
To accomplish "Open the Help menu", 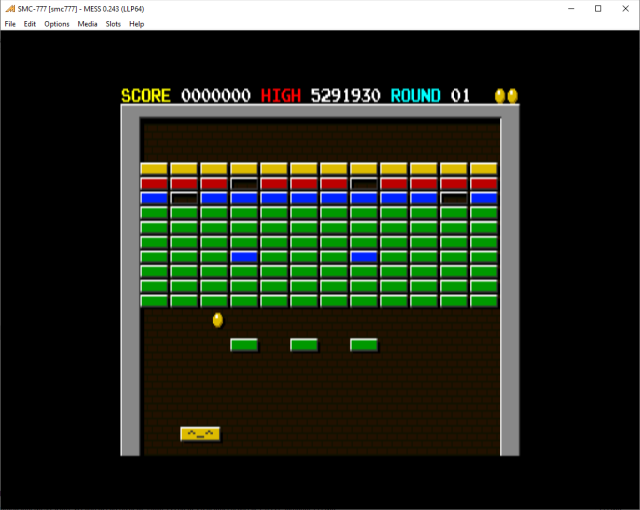I will pyautogui.click(x=136, y=24).
